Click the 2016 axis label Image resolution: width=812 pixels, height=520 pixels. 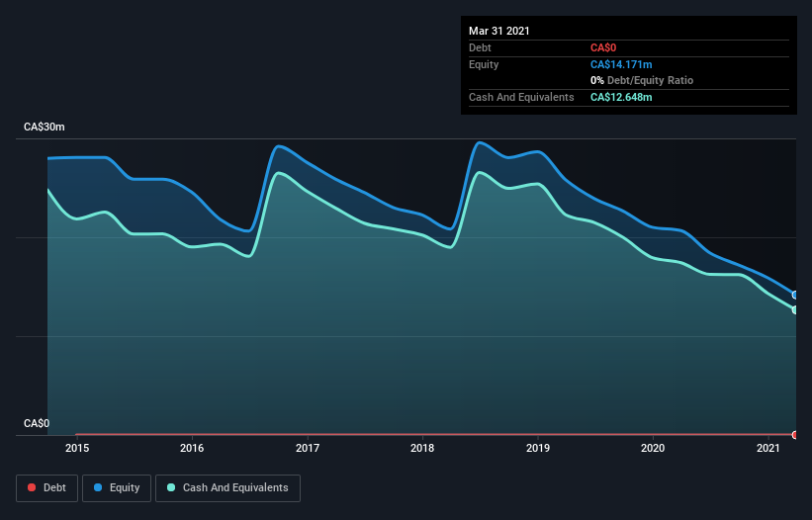click(192, 448)
